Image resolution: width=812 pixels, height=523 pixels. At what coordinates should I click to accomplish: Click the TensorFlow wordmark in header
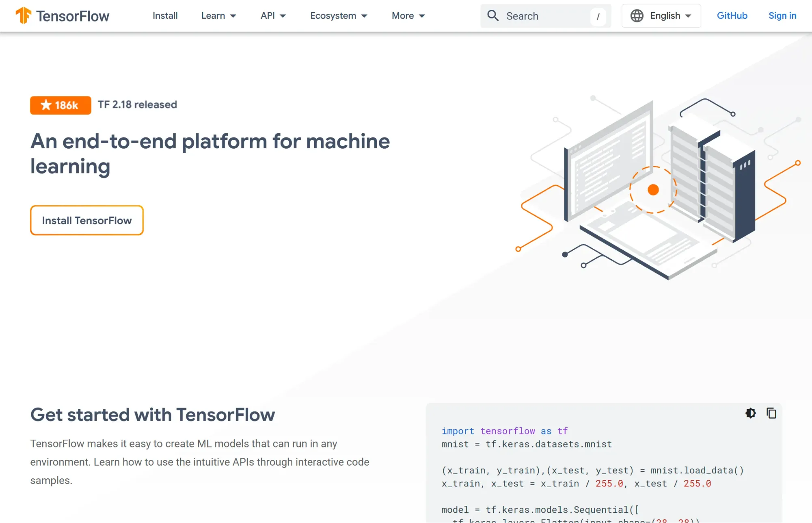click(72, 16)
